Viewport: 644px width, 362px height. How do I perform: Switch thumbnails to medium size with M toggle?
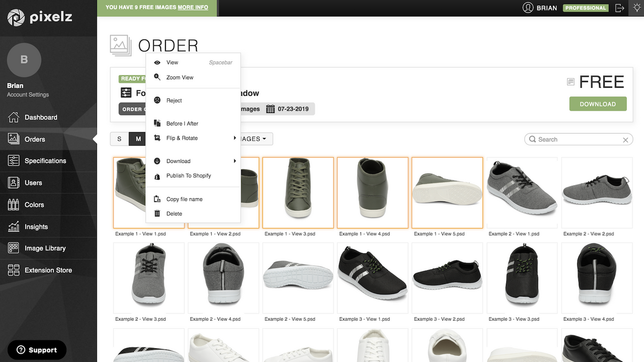click(x=136, y=139)
